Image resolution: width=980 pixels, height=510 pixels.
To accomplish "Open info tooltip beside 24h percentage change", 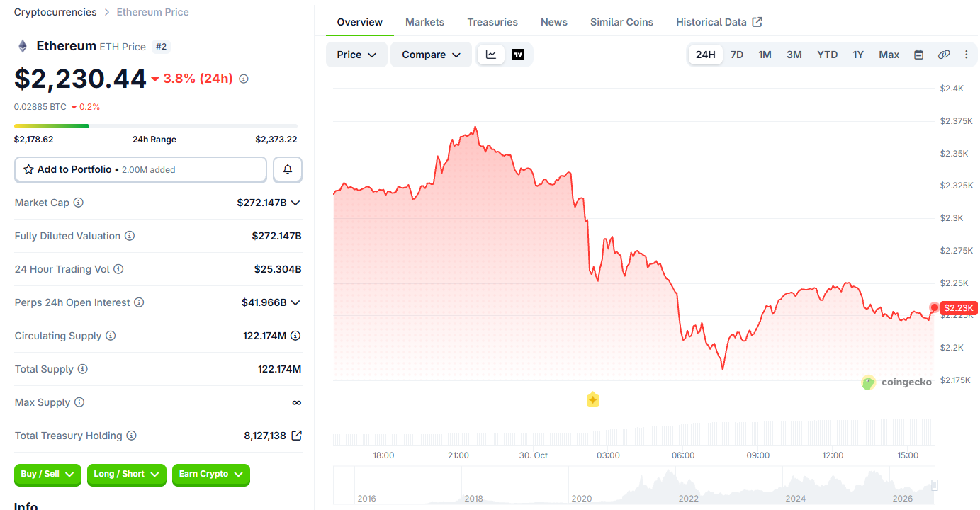I will (x=244, y=79).
